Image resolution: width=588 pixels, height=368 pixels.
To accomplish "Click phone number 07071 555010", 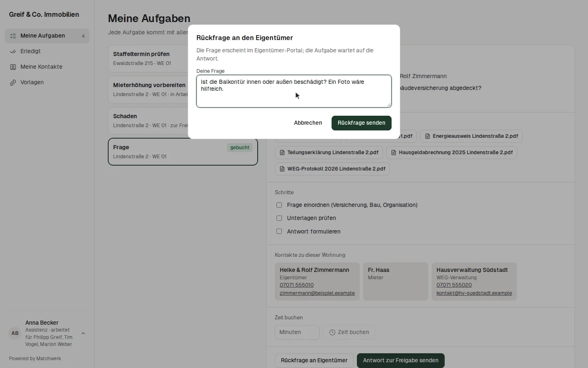I will point(296,285).
